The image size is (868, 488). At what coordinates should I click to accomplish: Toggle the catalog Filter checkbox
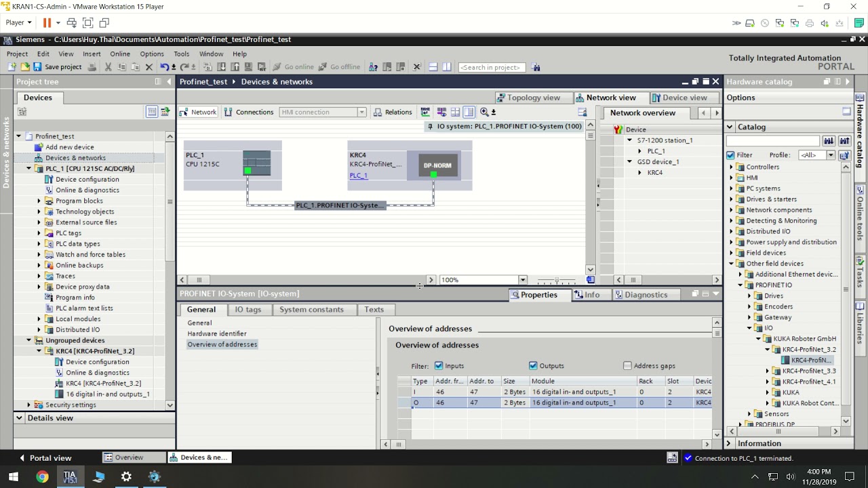(731, 155)
